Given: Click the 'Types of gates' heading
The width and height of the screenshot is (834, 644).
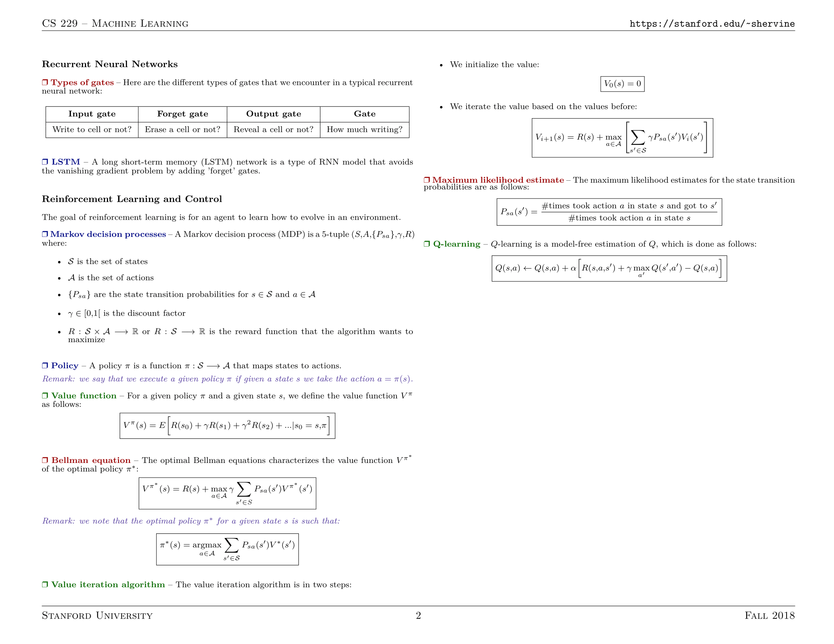Looking at the screenshot, I should (82, 83).
